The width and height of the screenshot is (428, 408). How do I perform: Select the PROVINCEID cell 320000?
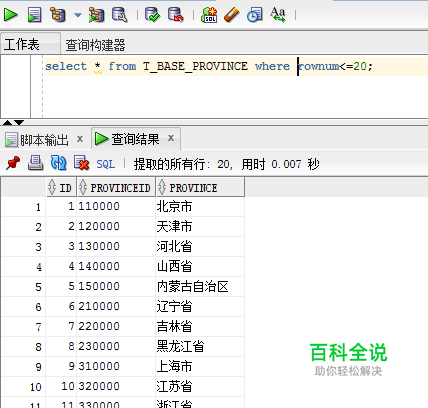pyautogui.click(x=116, y=387)
